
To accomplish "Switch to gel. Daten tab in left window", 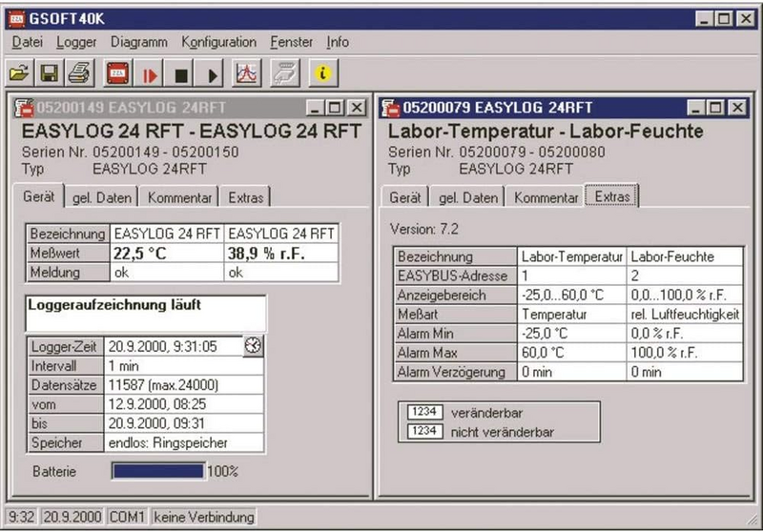I will pyautogui.click(x=100, y=197).
